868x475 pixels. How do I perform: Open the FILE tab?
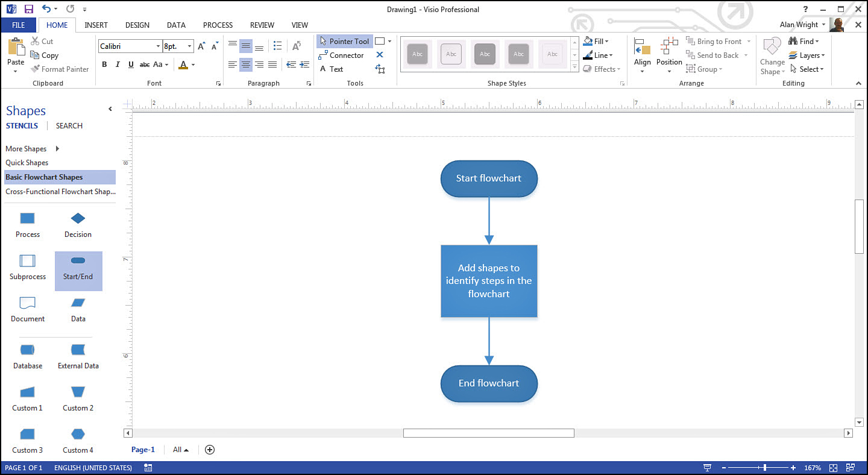tap(18, 25)
